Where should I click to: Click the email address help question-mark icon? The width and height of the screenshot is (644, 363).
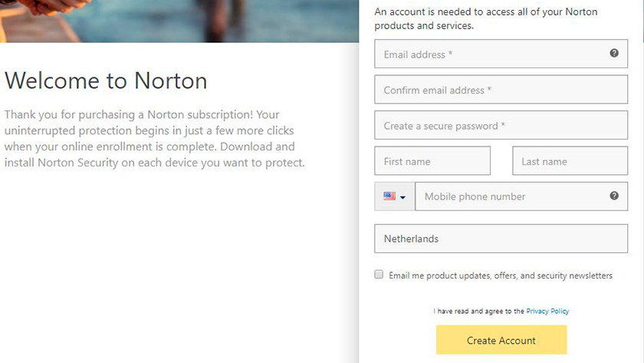[x=614, y=53]
